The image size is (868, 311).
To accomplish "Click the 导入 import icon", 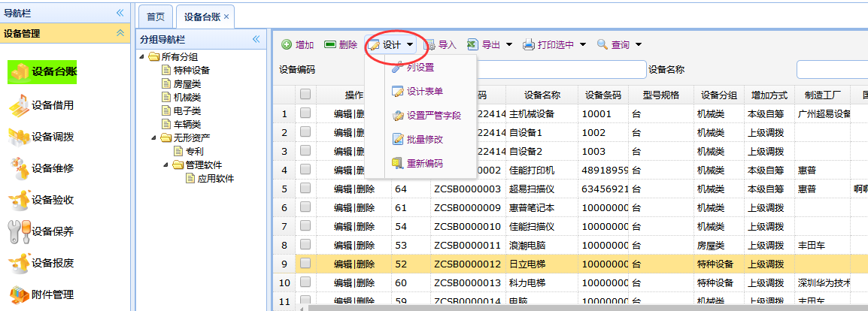I will (430, 45).
